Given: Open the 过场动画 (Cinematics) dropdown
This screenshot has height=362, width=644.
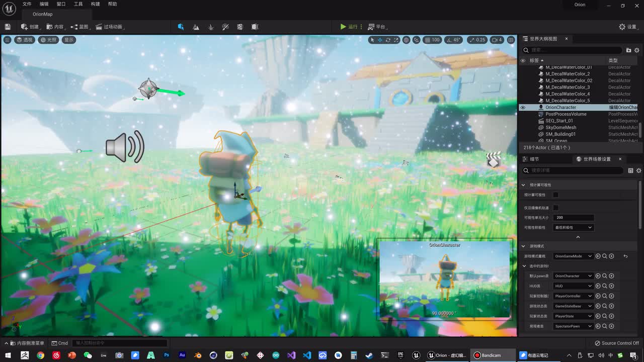Looking at the screenshot, I should (x=109, y=27).
